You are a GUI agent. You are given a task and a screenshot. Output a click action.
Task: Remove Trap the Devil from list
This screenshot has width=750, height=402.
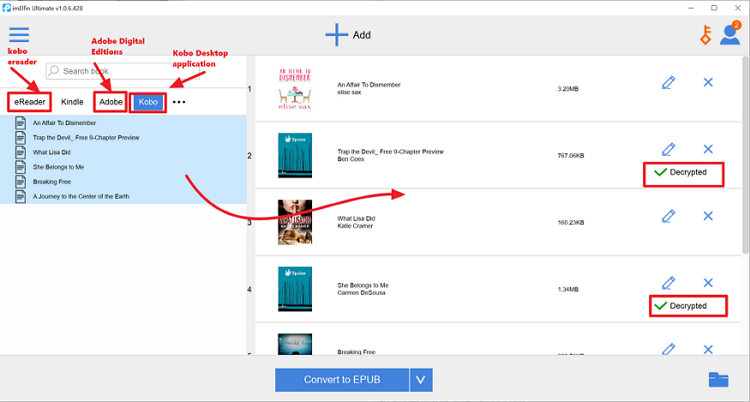point(708,149)
